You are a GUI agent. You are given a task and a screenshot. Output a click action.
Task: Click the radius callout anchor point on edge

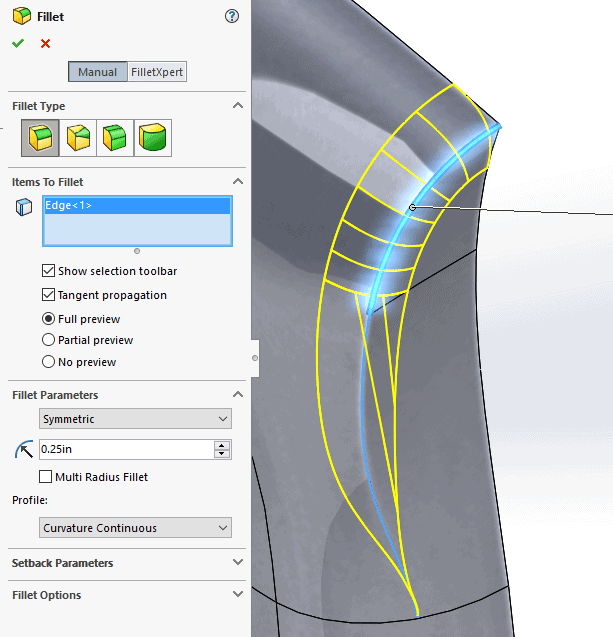[412, 208]
